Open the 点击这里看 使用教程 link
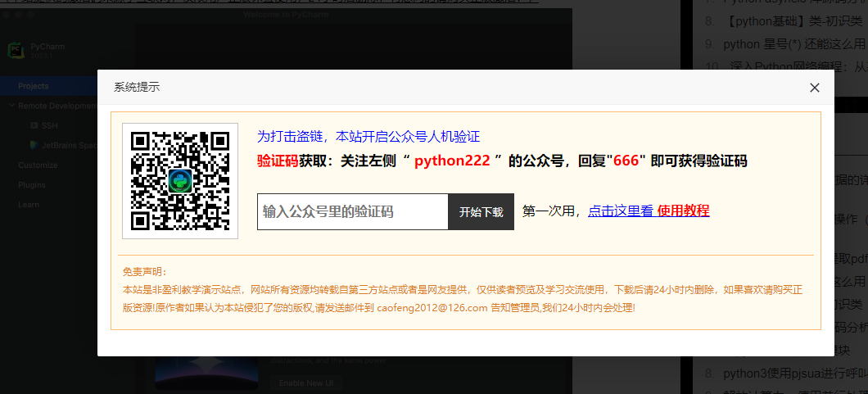The height and width of the screenshot is (394, 868). [x=648, y=211]
